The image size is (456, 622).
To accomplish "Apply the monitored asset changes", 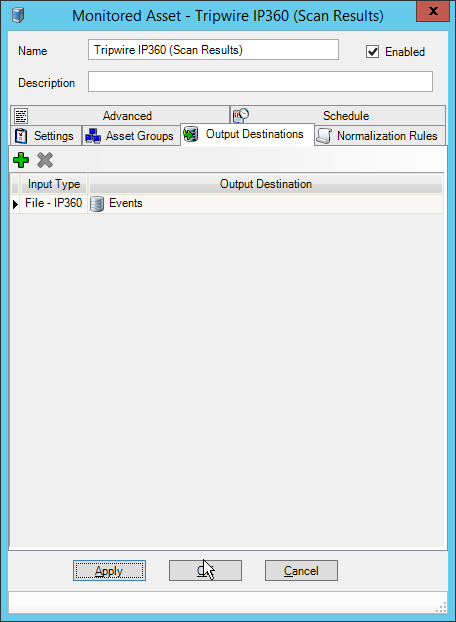I will (109, 570).
